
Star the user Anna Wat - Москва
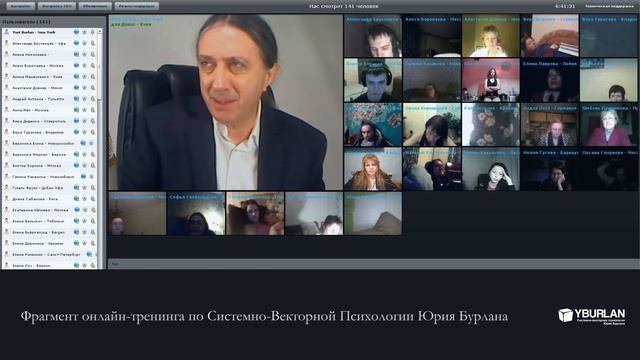[84, 110]
